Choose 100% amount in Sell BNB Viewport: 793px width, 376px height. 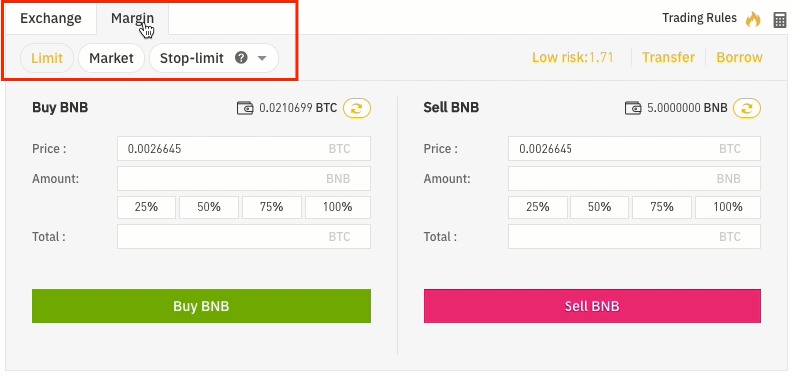coord(728,207)
